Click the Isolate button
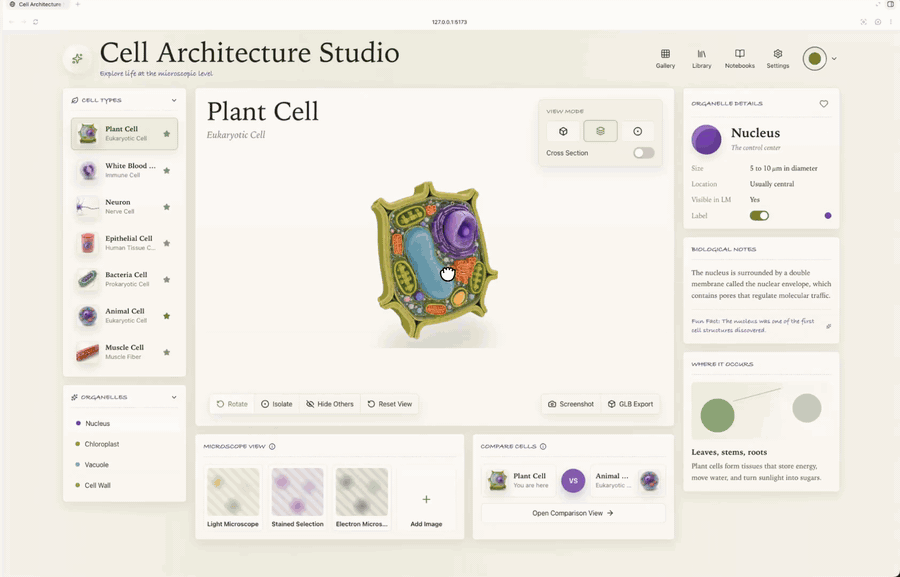The height and width of the screenshot is (577, 900). point(277,404)
